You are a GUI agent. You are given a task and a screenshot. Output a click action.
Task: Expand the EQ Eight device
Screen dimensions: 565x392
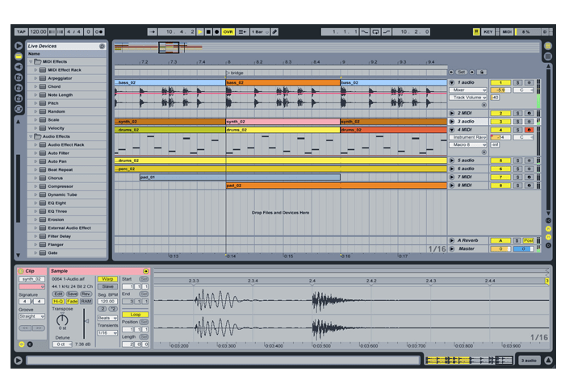pyautogui.click(x=36, y=203)
